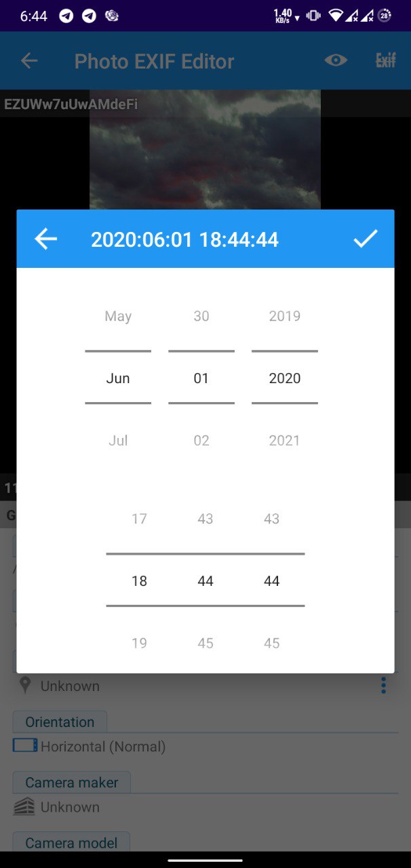Pick year 2021 in the picker
Image resolution: width=411 pixels, height=868 pixels.
click(x=284, y=441)
